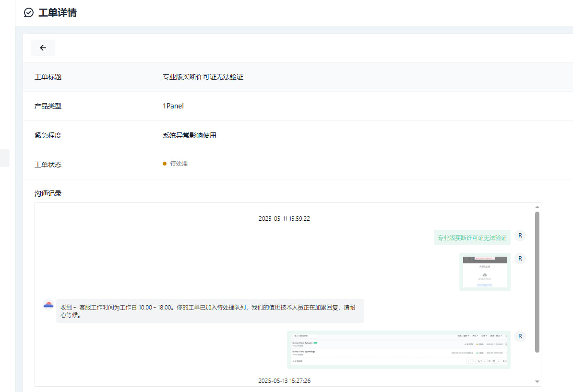
Task: Open the first uploaded screenshot thumbnail
Action: click(x=485, y=272)
